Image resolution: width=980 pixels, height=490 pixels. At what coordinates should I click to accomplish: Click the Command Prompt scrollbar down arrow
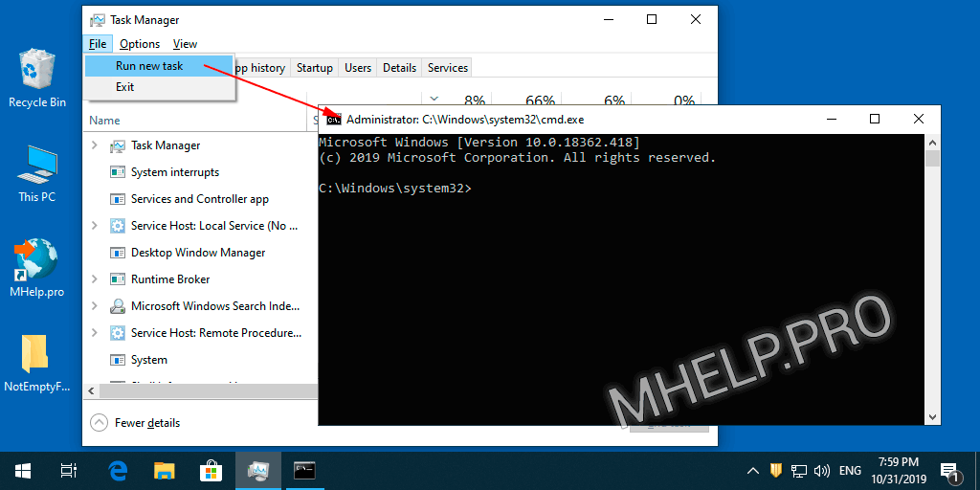pyautogui.click(x=932, y=417)
